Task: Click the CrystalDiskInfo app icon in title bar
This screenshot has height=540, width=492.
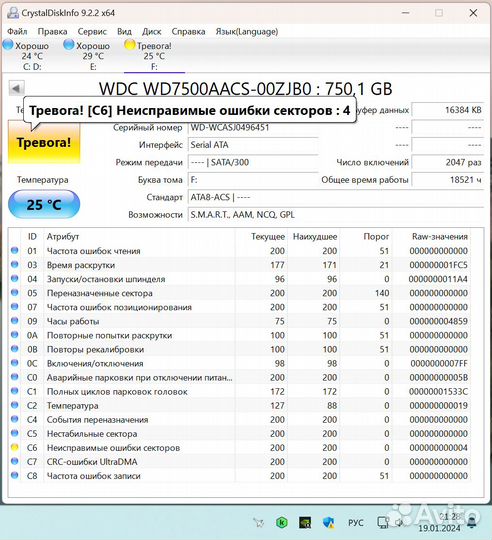Action: (x=13, y=13)
